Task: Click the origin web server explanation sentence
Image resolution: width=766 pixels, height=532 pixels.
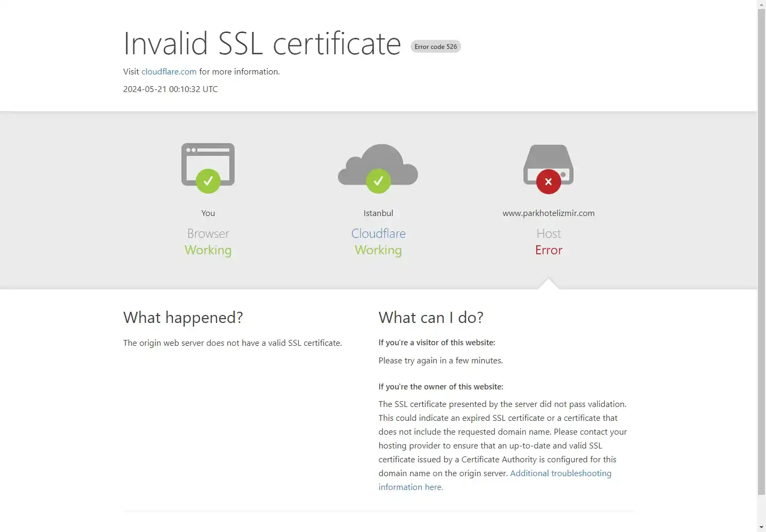Action: [232, 343]
